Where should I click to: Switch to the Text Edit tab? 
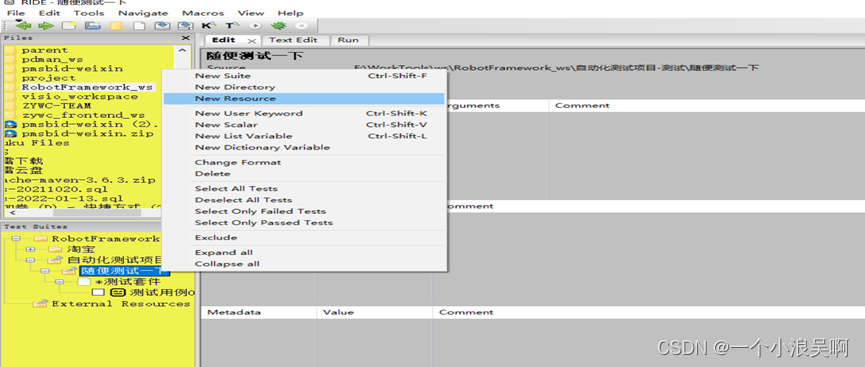click(293, 40)
